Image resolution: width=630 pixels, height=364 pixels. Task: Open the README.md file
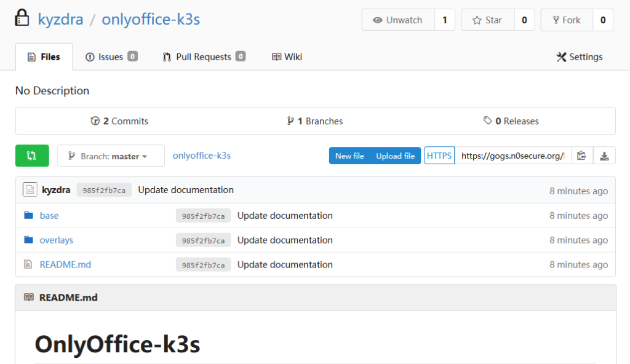coord(65,265)
